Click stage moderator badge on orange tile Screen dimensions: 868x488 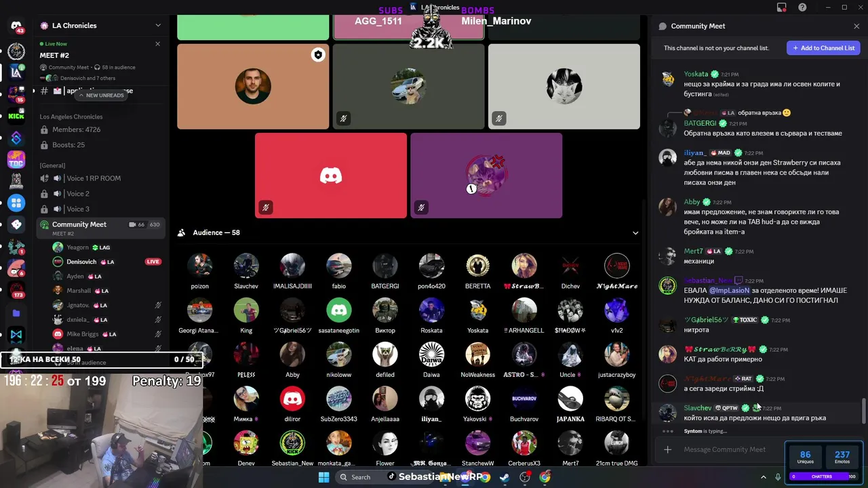point(318,55)
